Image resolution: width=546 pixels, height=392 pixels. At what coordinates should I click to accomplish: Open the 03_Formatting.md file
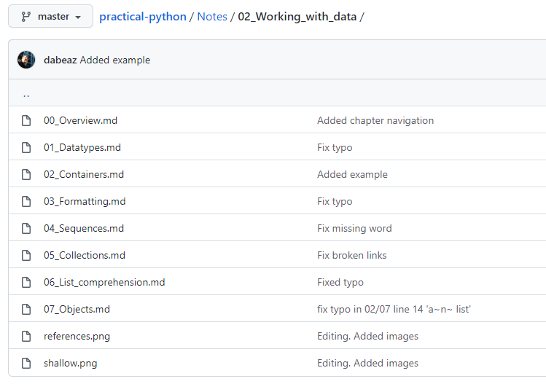click(85, 201)
